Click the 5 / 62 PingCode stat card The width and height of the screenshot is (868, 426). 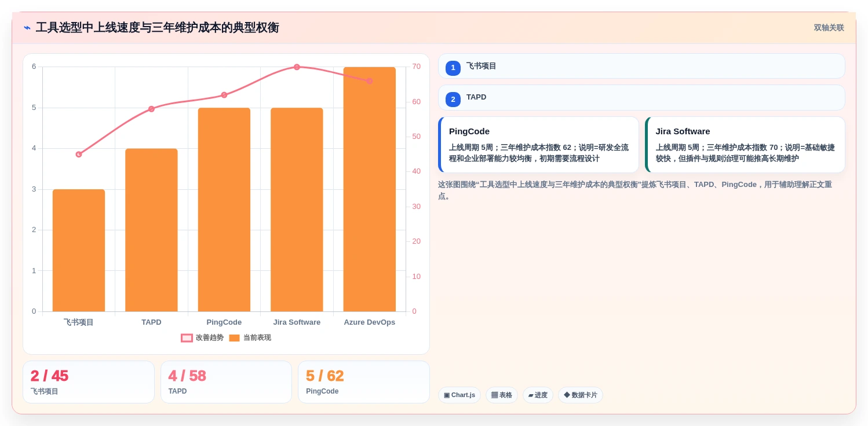click(364, 382)
